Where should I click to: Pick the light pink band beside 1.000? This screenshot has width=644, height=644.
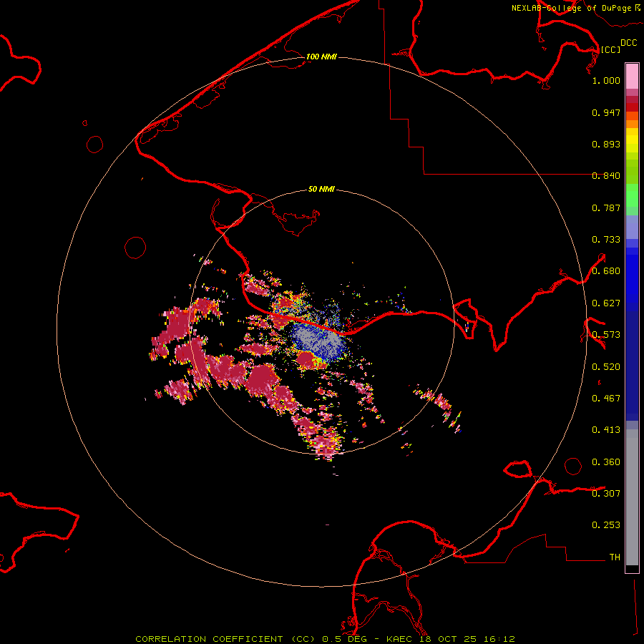(x=632, y=77)
